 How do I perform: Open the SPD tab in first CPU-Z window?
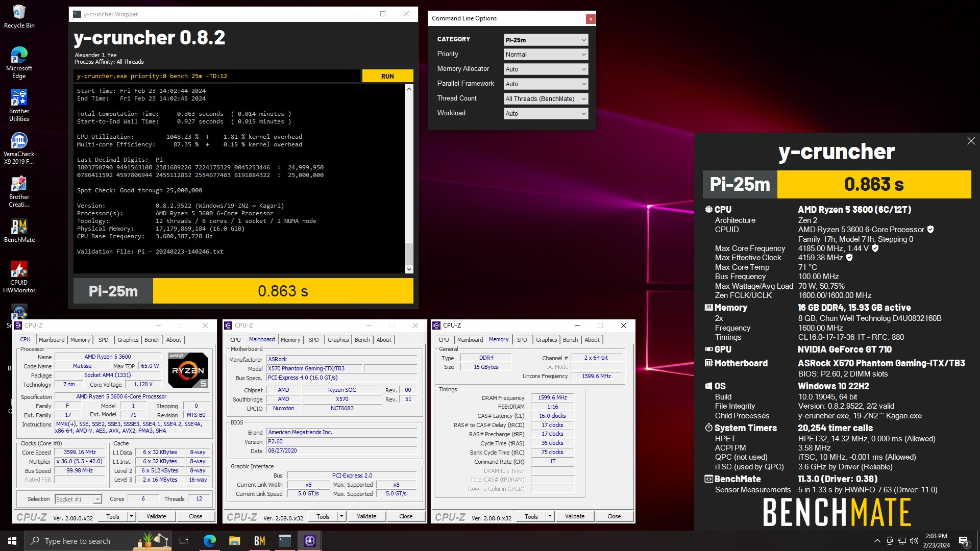[104, 340]
